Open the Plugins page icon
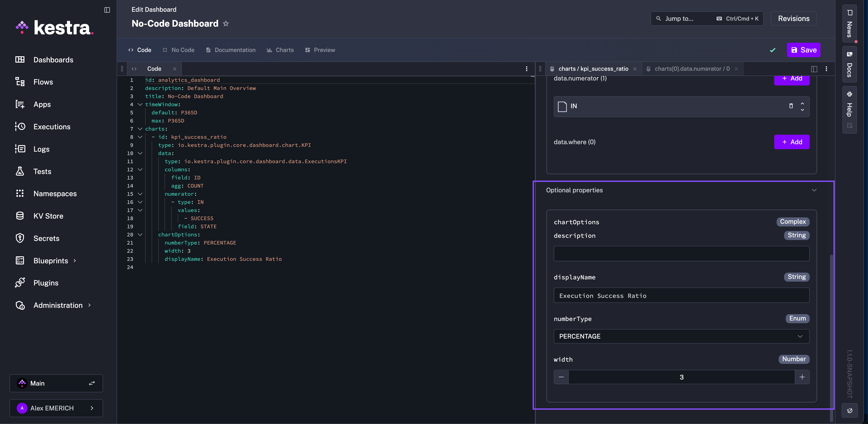Screen dimensions: 868x424 (x=20, y=283)
